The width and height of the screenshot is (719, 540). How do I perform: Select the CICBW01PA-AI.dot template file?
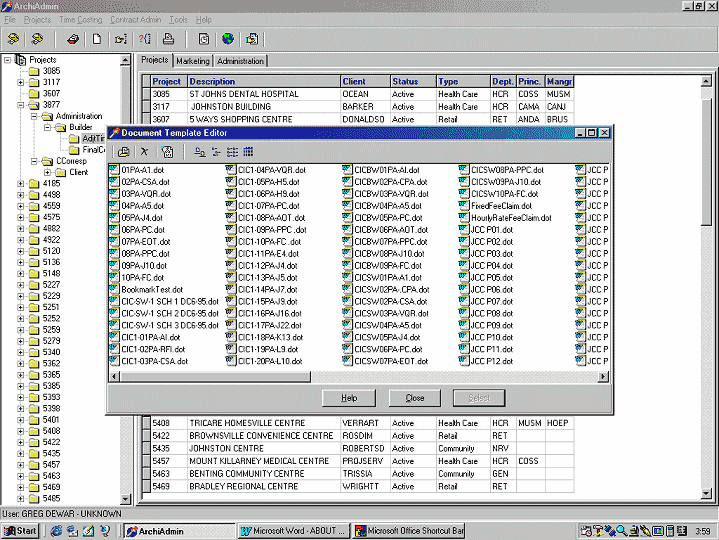tap(382, 170)
